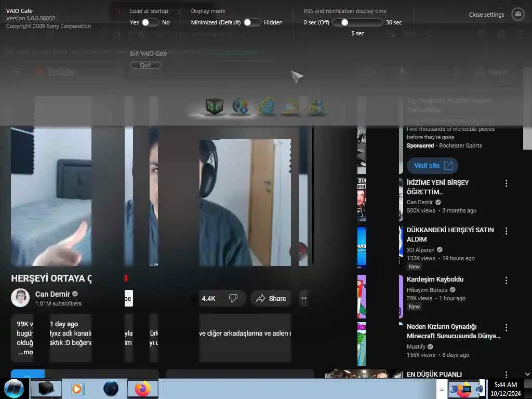Click thumbnail of Kardeşim Kayboldu video
The height and width of the screenshot is (399, 532).
click(x=380, y=297)
